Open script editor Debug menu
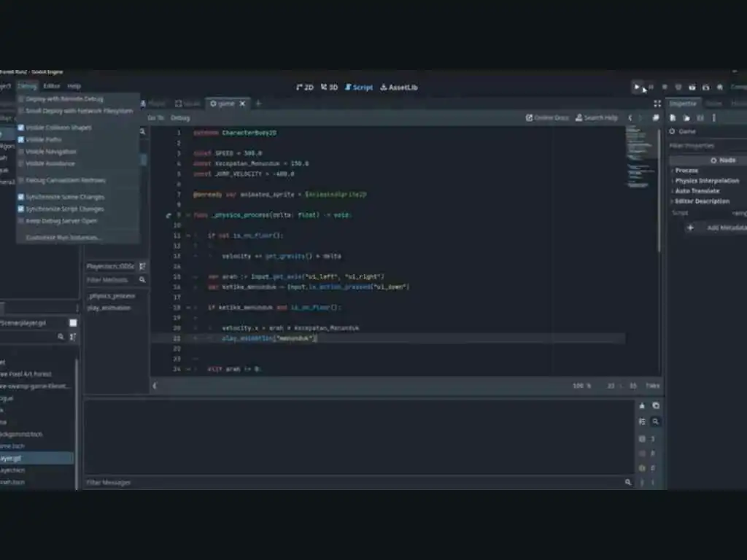Viewport: 747px width, 560px height. (x=180, y=117)
